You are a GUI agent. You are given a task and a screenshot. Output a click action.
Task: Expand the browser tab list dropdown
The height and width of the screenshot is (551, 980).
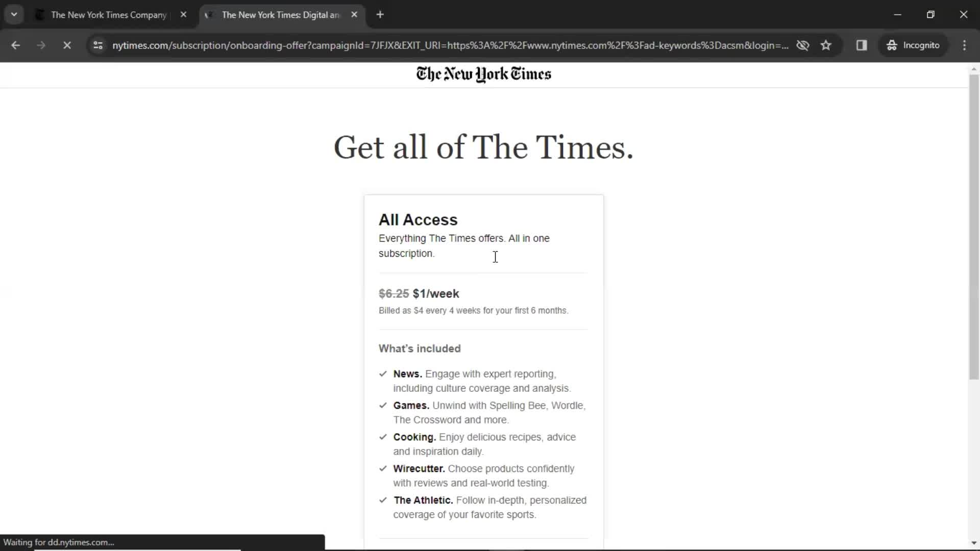point(14,15)
